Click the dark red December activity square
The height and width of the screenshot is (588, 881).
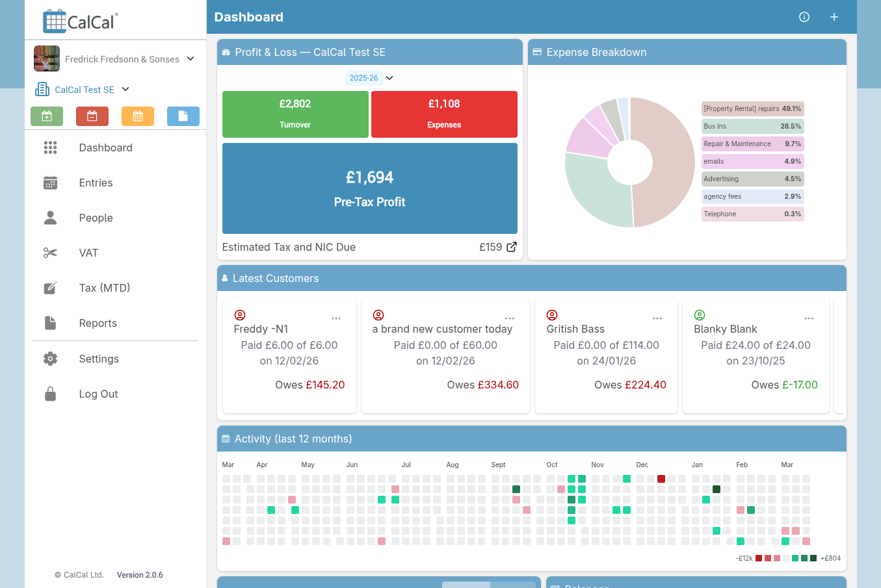pos(661,479)
